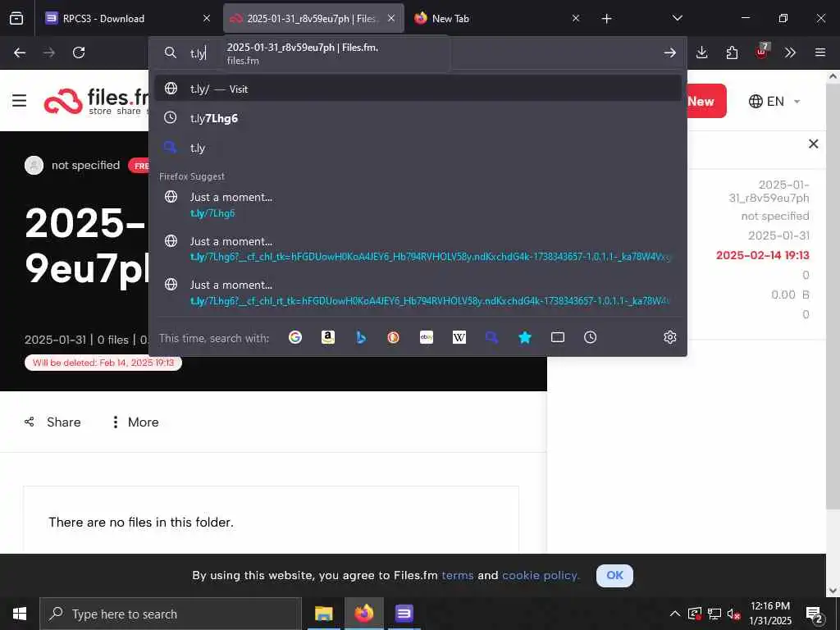Open suggestion with __cf_chl_tk parameter
The width and height of the screenshot is (840, 630).
(418, 249)
